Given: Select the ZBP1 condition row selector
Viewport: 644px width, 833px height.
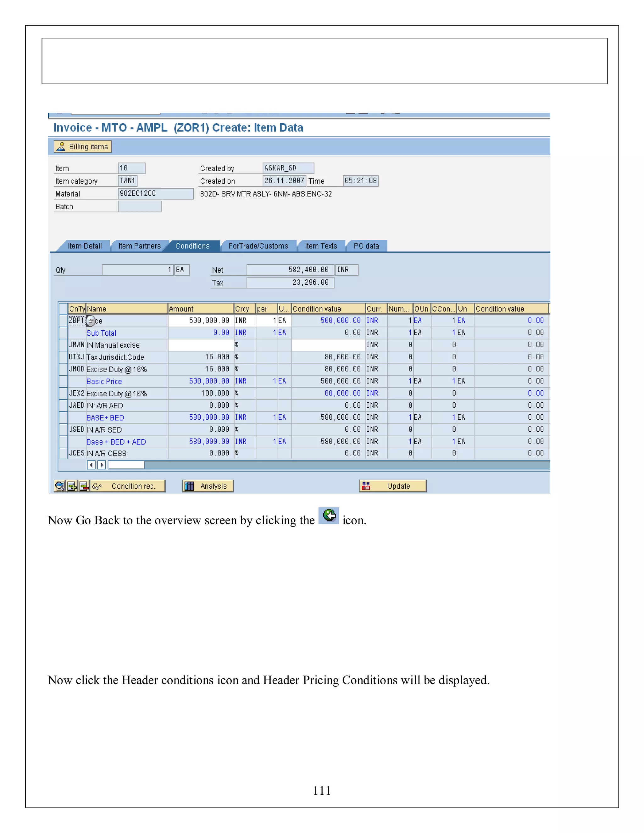Looking at the screenshot, I should pos(63,321).
